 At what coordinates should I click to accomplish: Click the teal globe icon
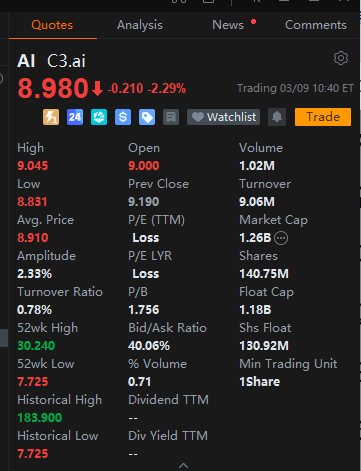(99, 117)
